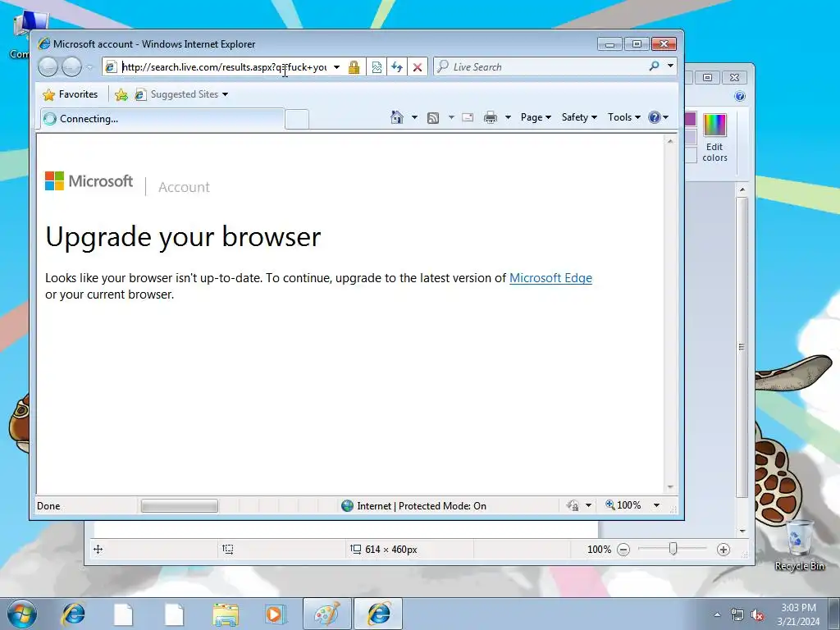Click the Compatibility View icon

(x=377, y=67)
